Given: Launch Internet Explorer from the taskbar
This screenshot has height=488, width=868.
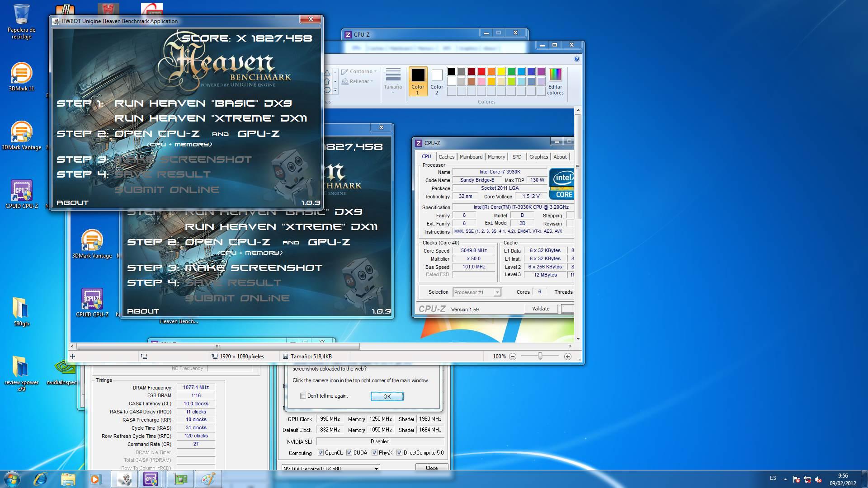Looking at the screenshot, I should [40, 479].
